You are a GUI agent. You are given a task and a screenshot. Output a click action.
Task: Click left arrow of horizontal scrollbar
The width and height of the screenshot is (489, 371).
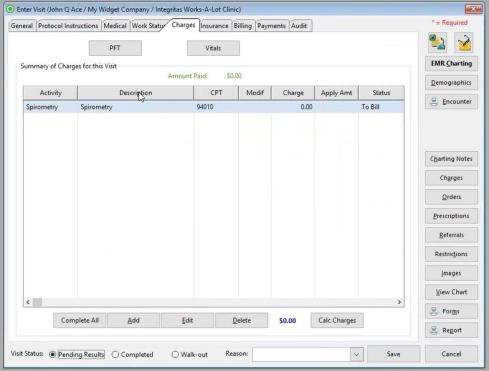click(x=28, y=302)
